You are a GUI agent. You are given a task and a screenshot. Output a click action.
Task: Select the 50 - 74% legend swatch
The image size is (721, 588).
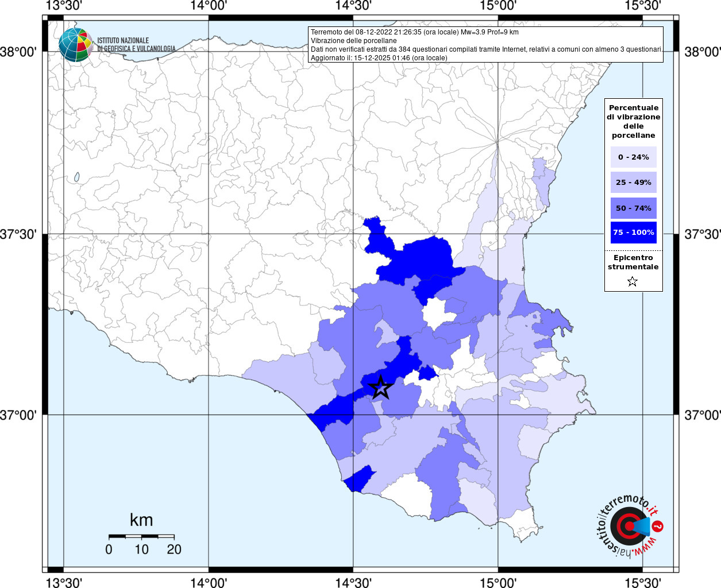click(x=633, y=208)
